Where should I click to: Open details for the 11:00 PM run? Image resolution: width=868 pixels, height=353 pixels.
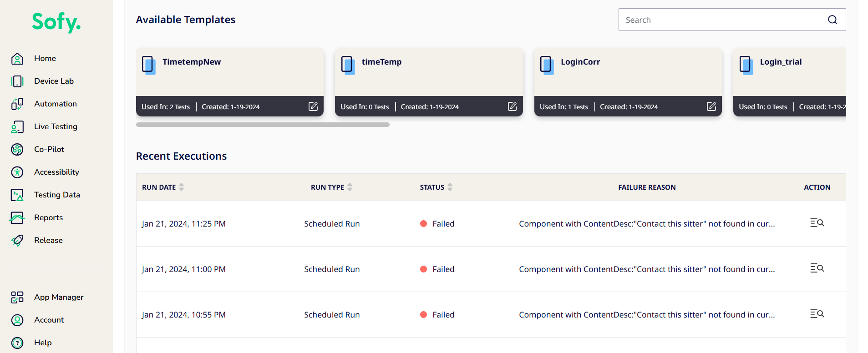pos(817,268)
